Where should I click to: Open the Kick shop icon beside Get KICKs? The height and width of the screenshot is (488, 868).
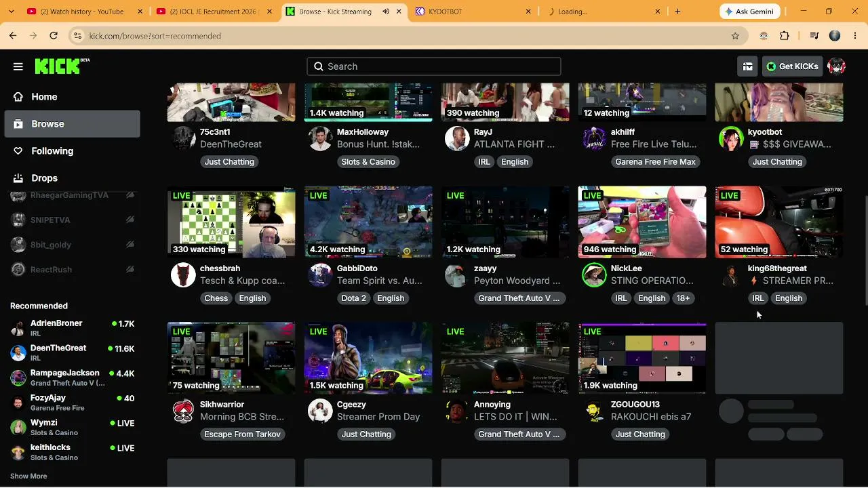[x=747, y=66]
